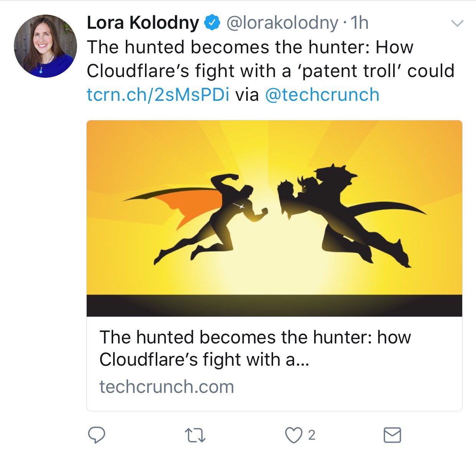Reply to the tweet via speech bubble icon
Screen dimensions: 476x455
97,435
